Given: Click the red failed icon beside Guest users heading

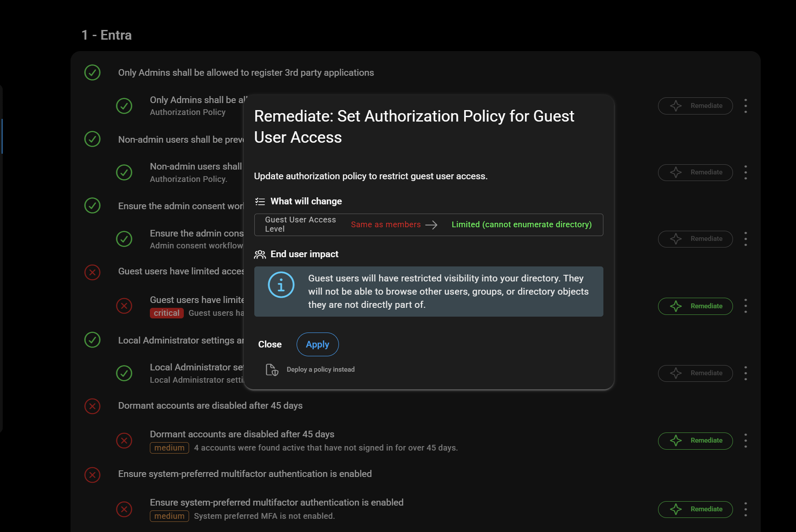Looking at the screenshot, I should point(93,272).
